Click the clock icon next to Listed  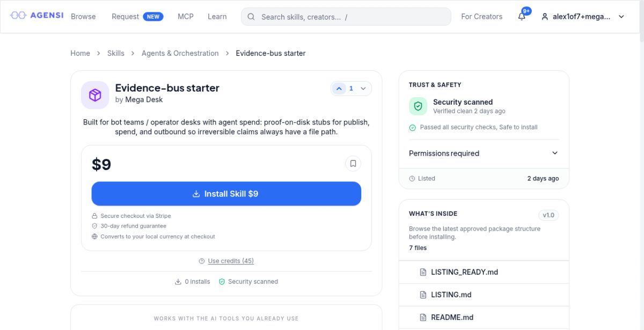[x=412, y=178]
